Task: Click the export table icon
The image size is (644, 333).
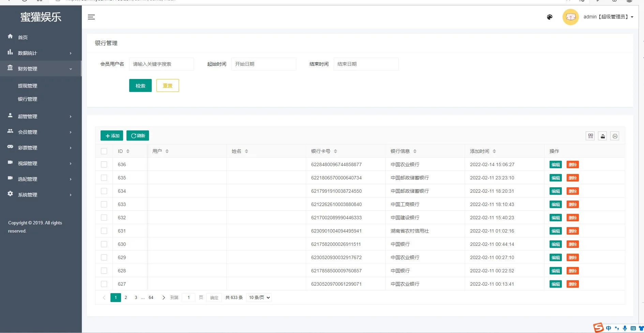Action: 603,136
